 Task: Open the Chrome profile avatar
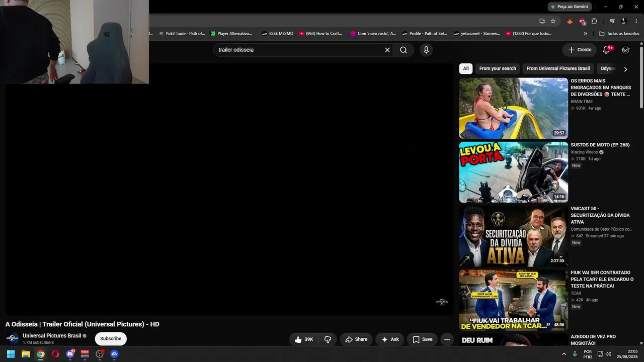pyautogui.click(x=624, y=21)
